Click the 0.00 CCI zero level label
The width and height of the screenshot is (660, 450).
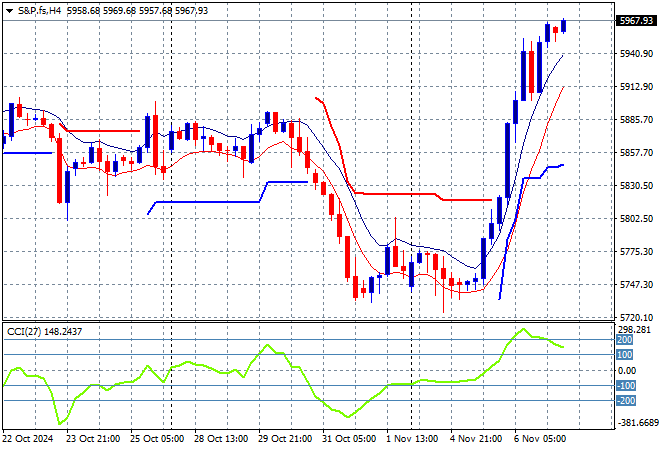pos(626,370)
